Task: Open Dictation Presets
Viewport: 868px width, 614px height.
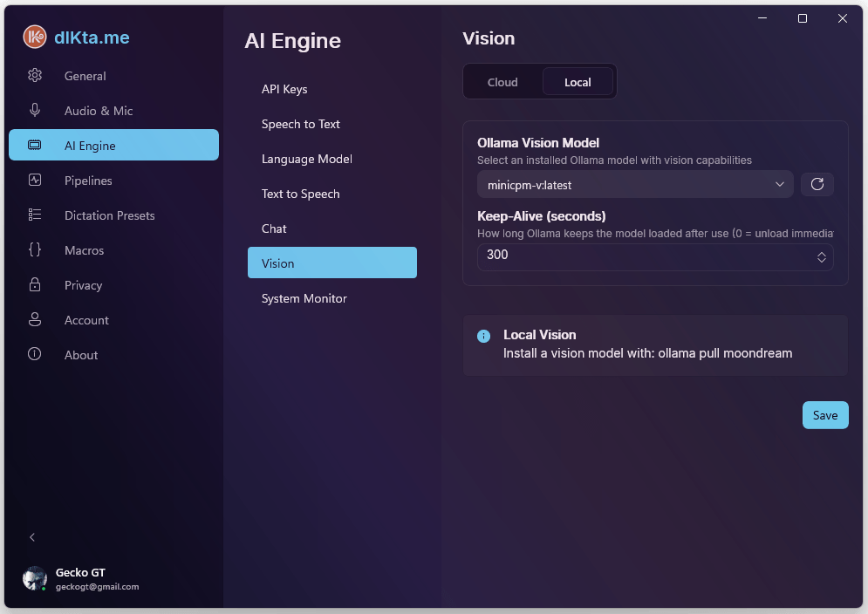Action: pyautogui.click(x=114, y=215)
